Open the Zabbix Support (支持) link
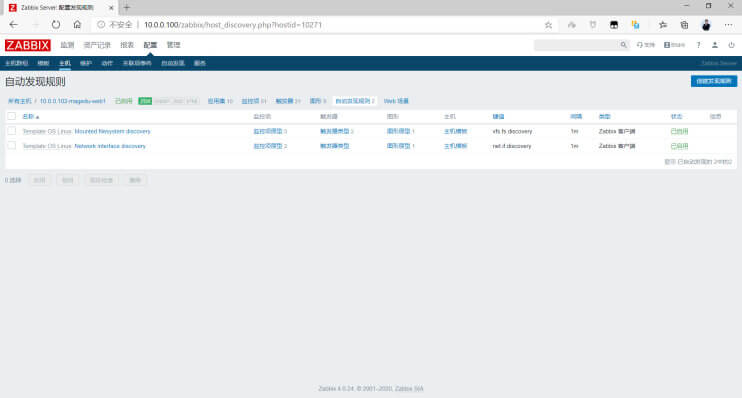 click(x=645, y=45)
